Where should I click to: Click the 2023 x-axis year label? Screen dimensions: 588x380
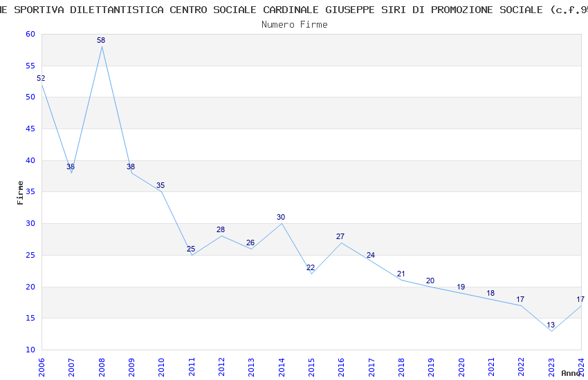point(551,367)
